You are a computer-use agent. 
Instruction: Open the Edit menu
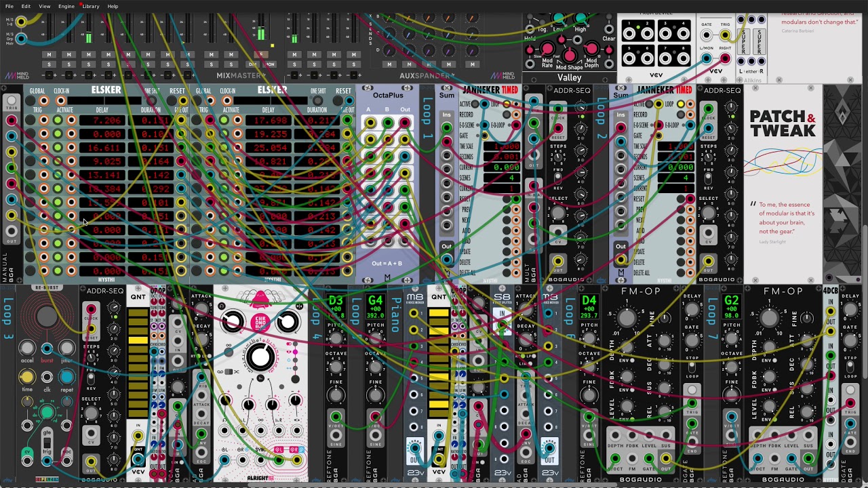click(x=26, y=7)
